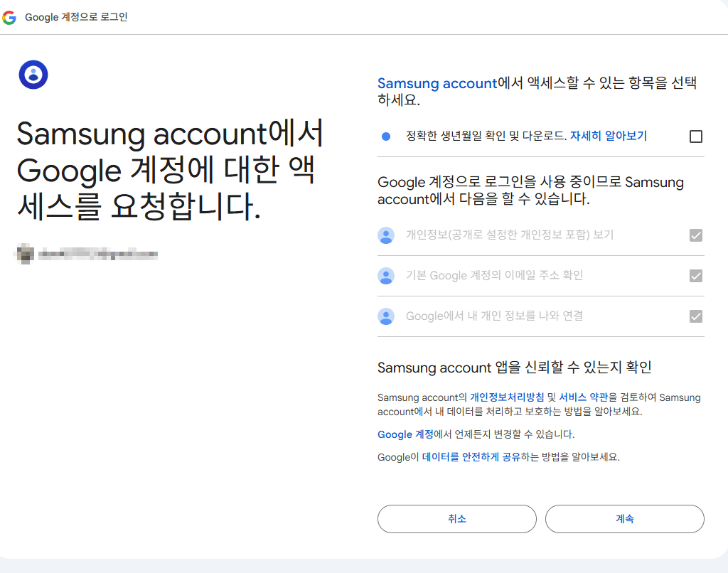Viewport: 728px width, 573px height.
Task: Click the 'Google 계정으로 로그인' header text
Action: pos(76,17)
